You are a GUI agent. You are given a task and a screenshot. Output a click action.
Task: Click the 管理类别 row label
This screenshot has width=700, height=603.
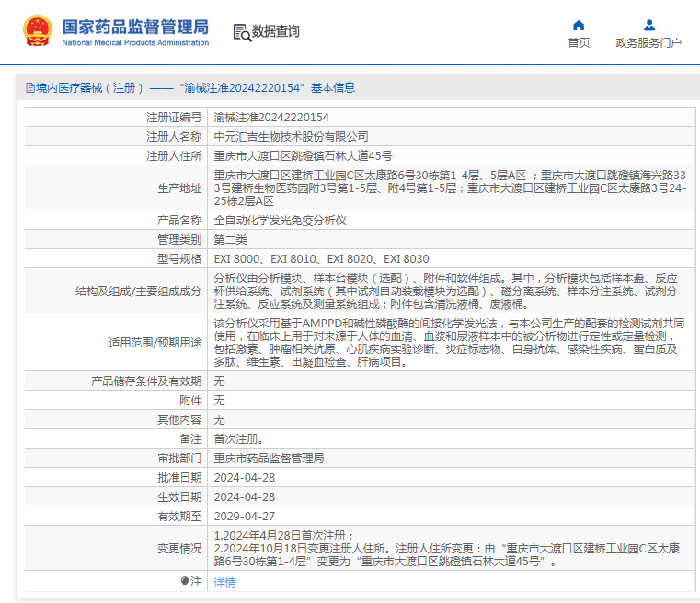pos(179,240)
